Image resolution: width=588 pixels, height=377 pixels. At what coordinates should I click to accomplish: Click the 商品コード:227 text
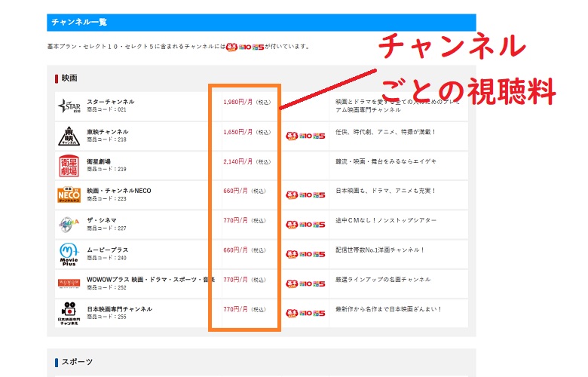click(x=106, y=228)
